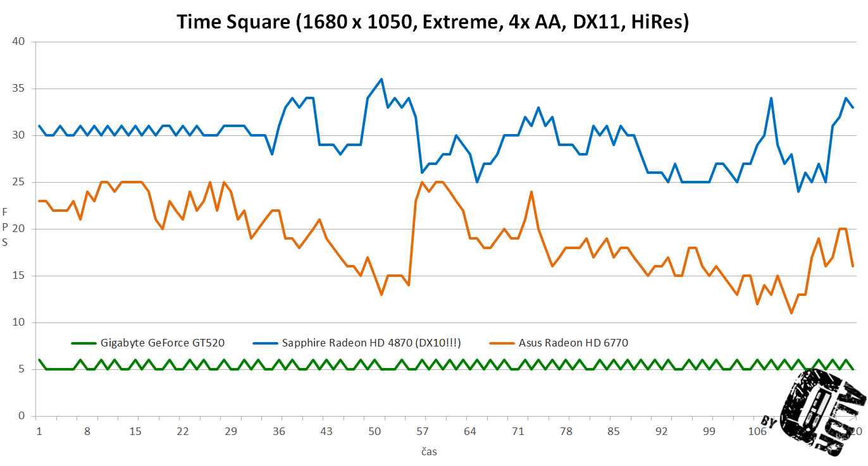The width and height of the screenshot is (868, 466).
Task: Select the Sapphire Radeon HD 4870 legend label
Action: click(x=371, y=343)
